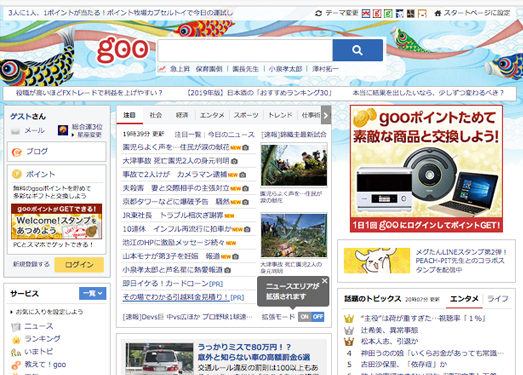Expand お気に入りを設定しよう
The height and width of the screenshot is (375, 523).
[47, 312]
